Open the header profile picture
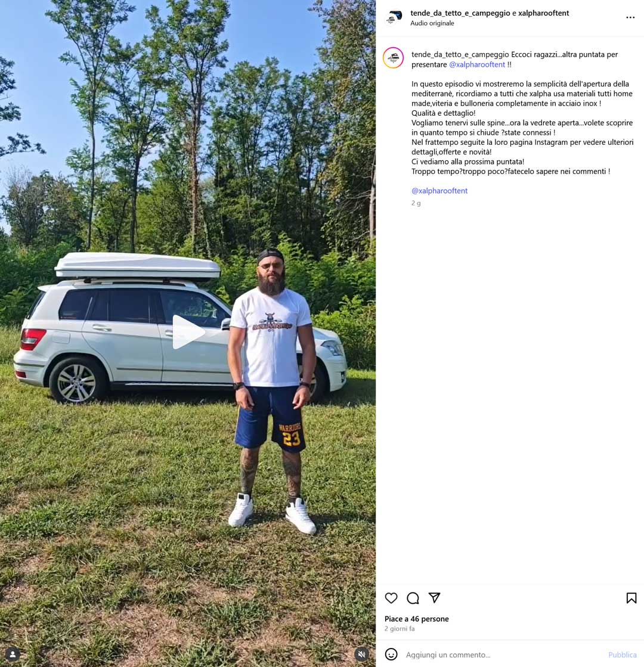This screenshot has width=644, height=667. [394, 18]
